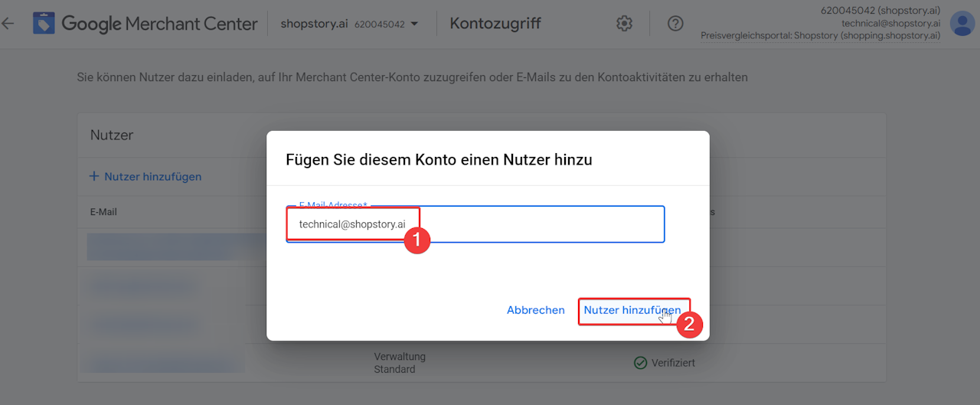The image size is (980, 405).
Task: Click the red number 2 annotation badge
Action: coord(689,324)
